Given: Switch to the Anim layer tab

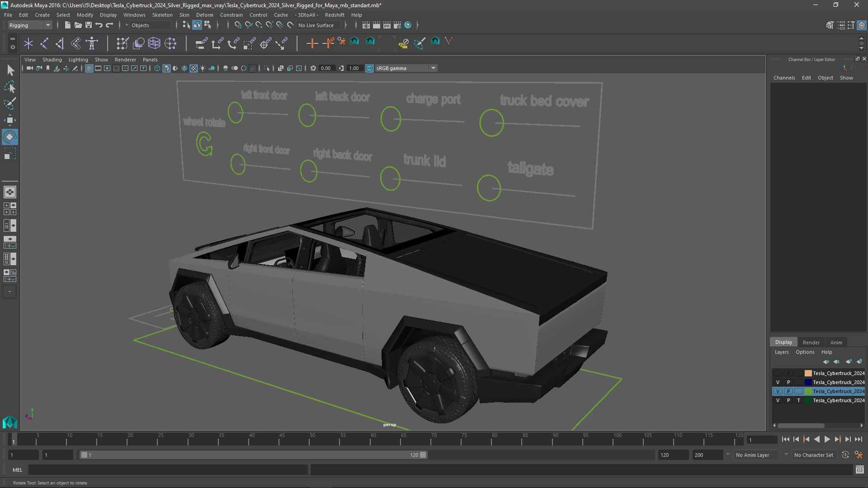Looking at the screenshot, I should click(836, 343).
